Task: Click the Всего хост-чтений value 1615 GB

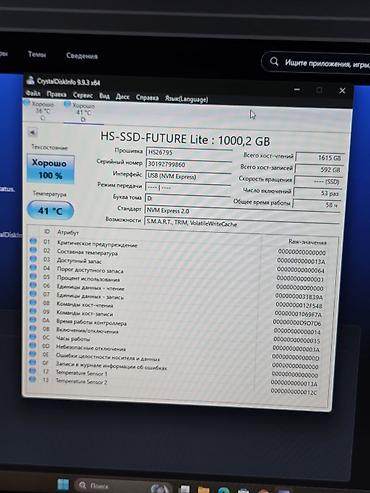Action: point(319,158)
